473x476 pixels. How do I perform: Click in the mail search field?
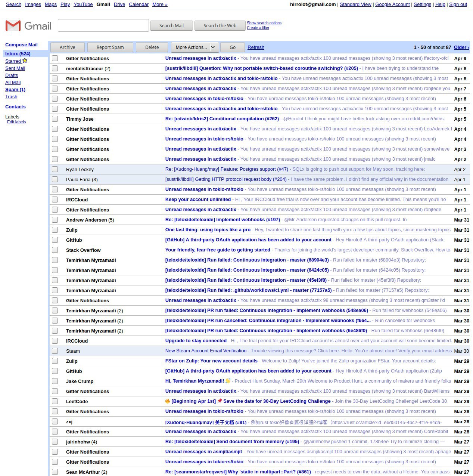(103, 25)
